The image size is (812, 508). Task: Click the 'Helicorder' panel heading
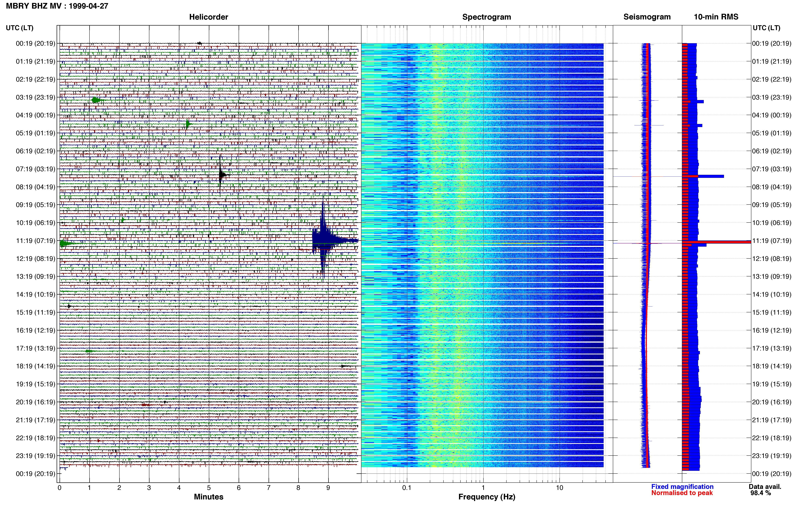[x=209, y=17]
